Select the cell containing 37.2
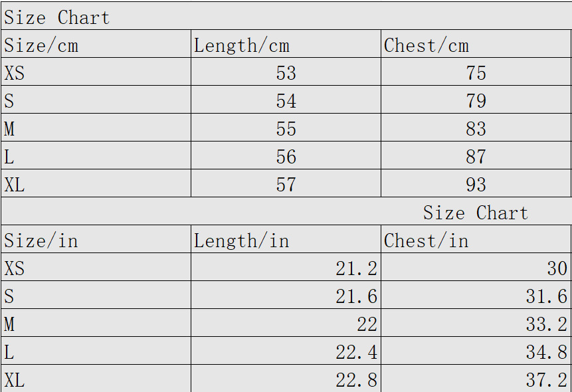 point(547,380)
